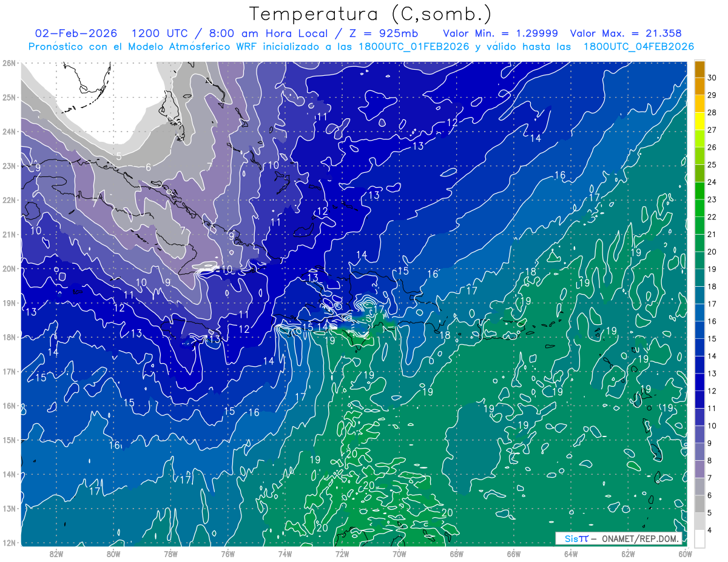Click "8:00 am Hora Local" text
Screen dimensions: 728x562
tap(268, 33)
